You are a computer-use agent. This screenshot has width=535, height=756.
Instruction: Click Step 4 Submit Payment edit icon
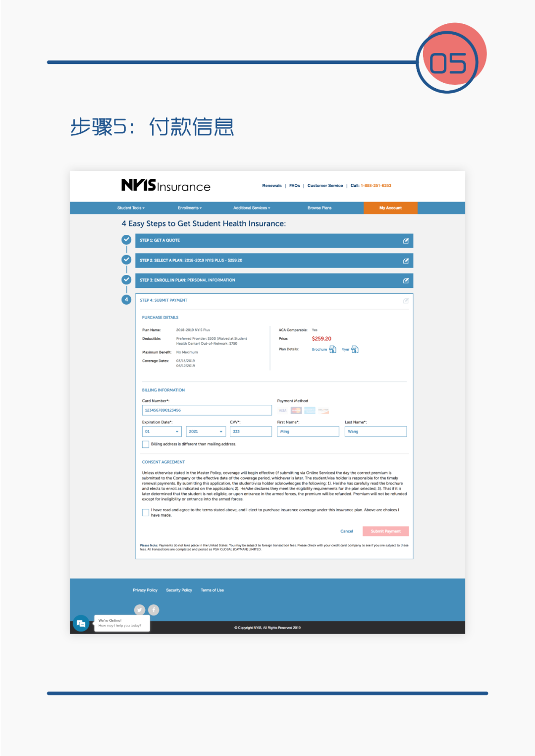pyautogui.click(x=406, y=300)
